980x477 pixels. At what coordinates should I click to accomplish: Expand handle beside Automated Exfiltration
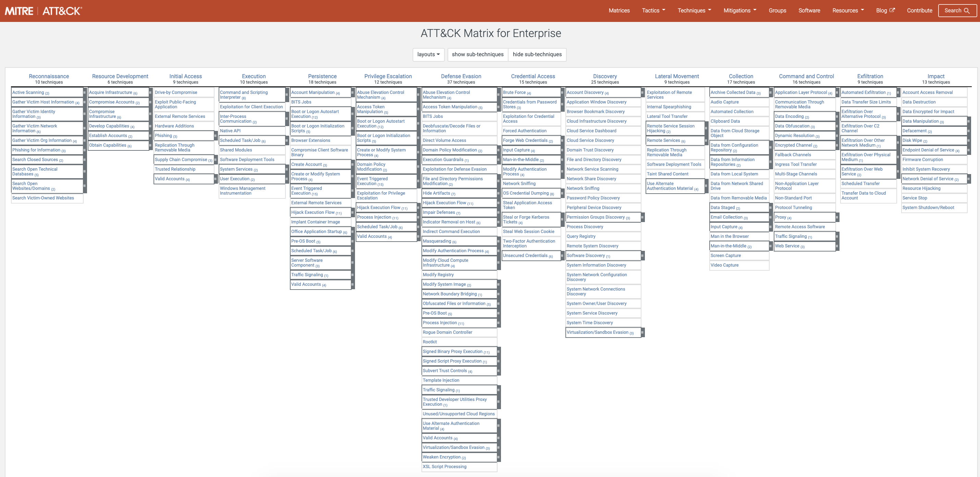coord(898,93)
